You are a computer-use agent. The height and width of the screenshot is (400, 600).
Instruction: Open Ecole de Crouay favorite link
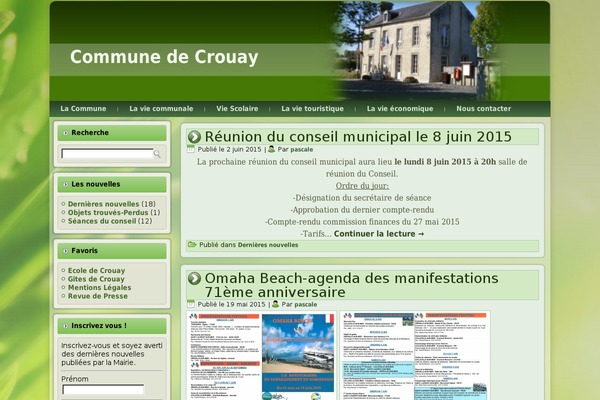pyautogui.click(x=96, y=271)
